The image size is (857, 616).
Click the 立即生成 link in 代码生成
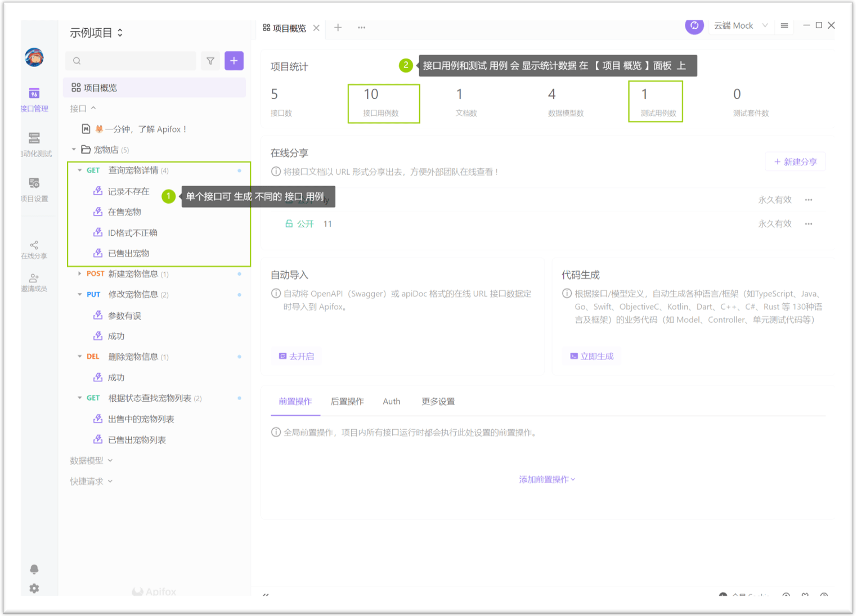[x=591, y=356]
